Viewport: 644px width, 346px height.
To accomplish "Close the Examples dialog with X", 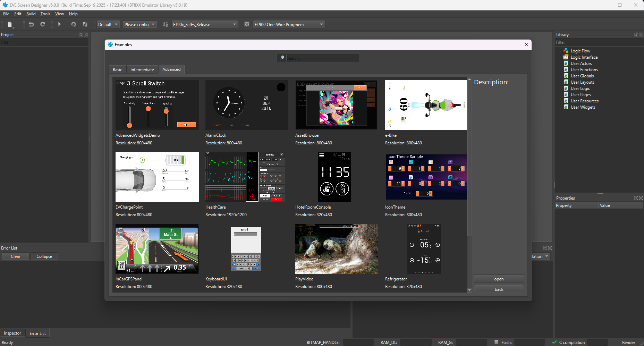I will pos(526,44).
